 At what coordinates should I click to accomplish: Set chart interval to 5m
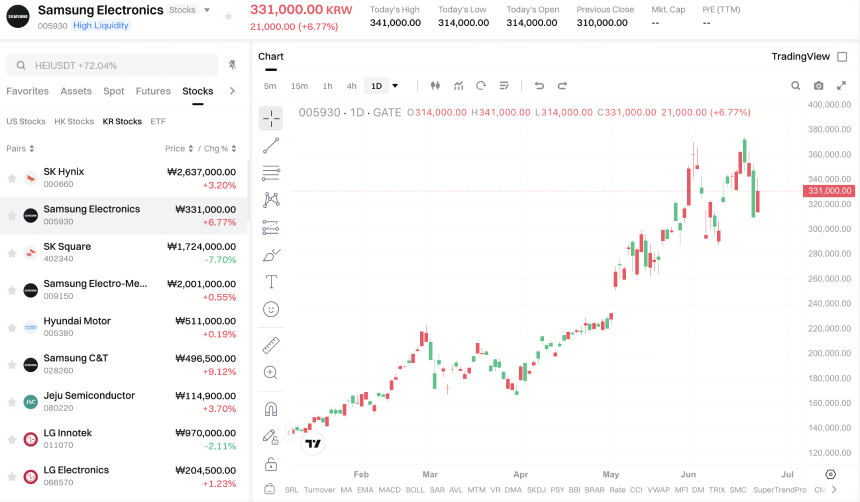[270, 86]
